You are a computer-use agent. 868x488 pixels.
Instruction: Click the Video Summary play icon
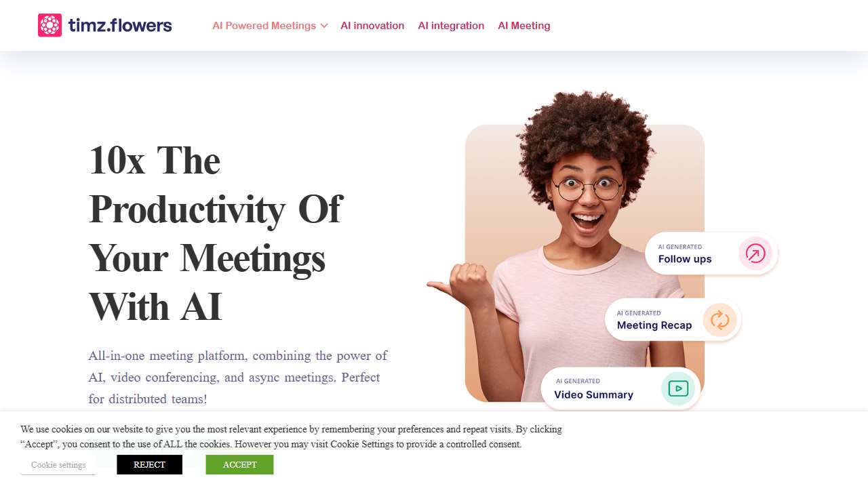click(x=678, y=388)
